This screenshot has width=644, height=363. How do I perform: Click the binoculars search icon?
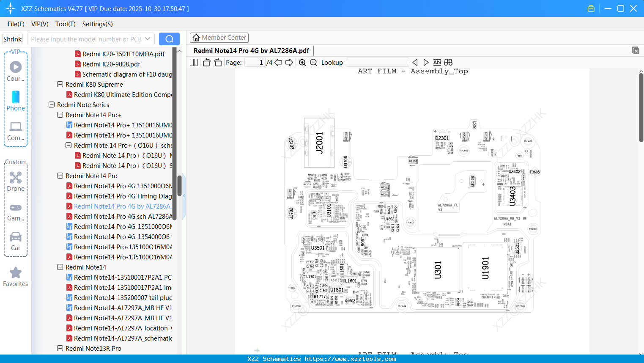click(448, 63)
